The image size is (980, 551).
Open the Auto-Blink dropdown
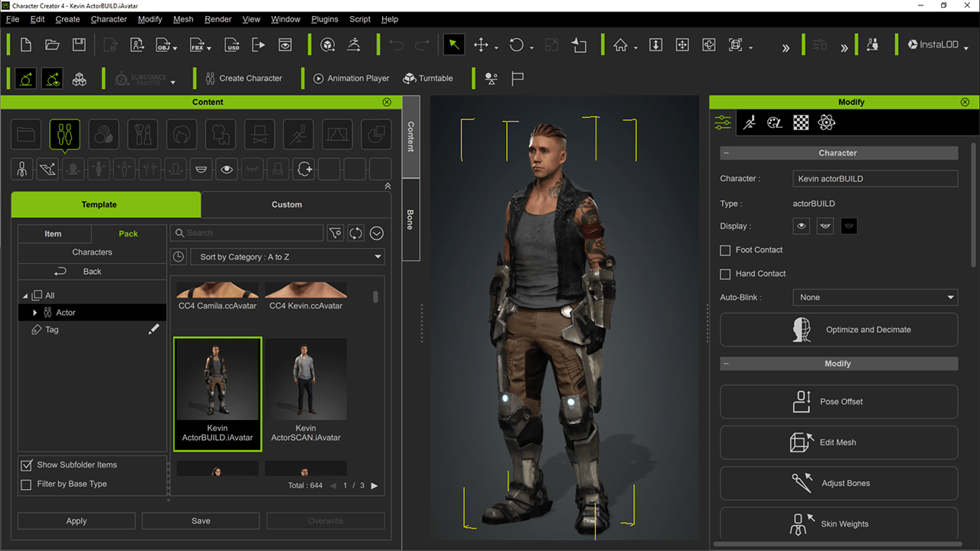pos(875,298)
